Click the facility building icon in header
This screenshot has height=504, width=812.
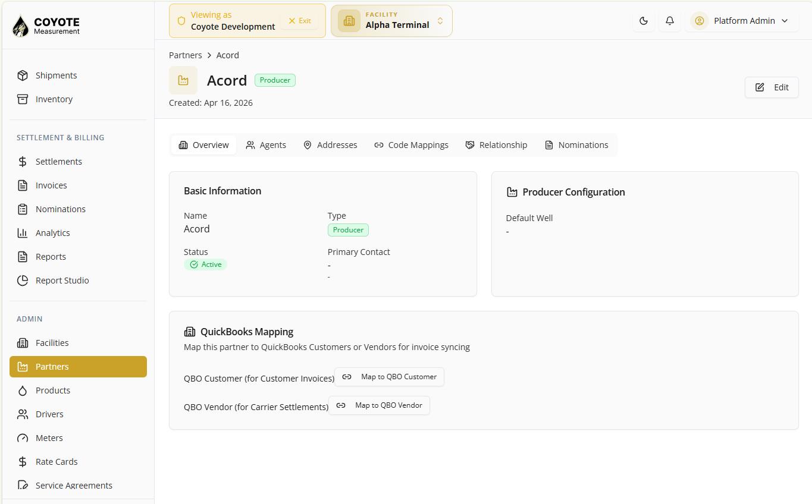[x=349, y=21]
